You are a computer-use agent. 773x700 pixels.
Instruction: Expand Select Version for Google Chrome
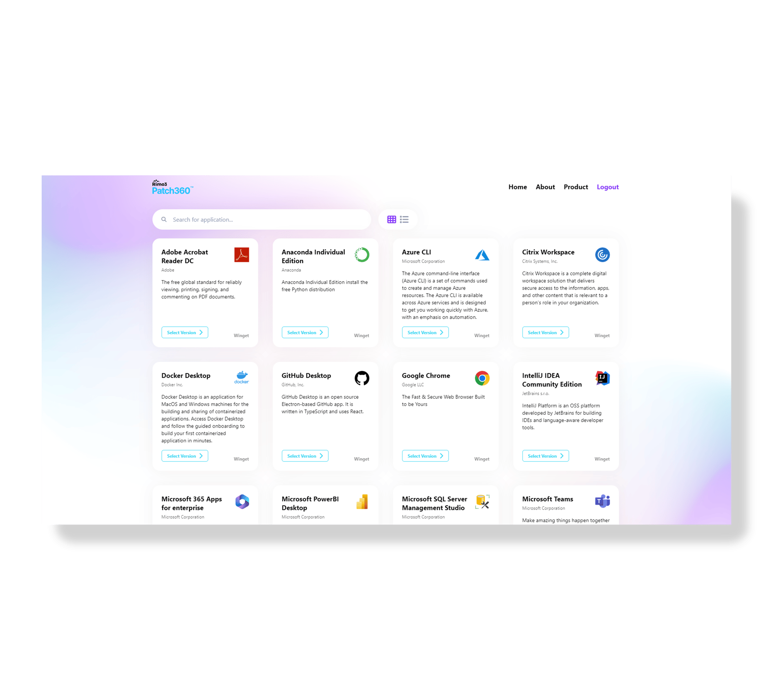pyautogui.click(x=425, y=456)
